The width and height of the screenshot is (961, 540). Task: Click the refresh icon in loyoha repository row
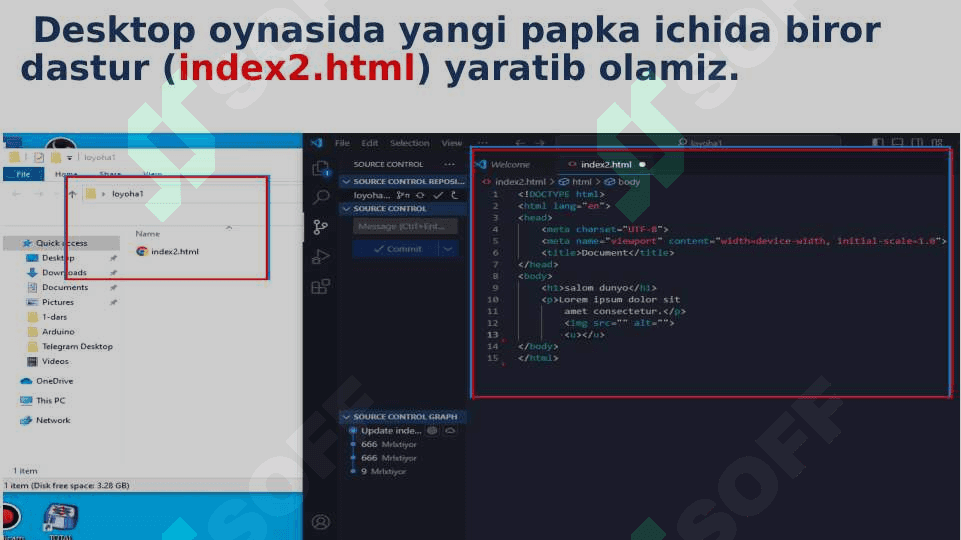pyautogui.click(x=455, y=195)
